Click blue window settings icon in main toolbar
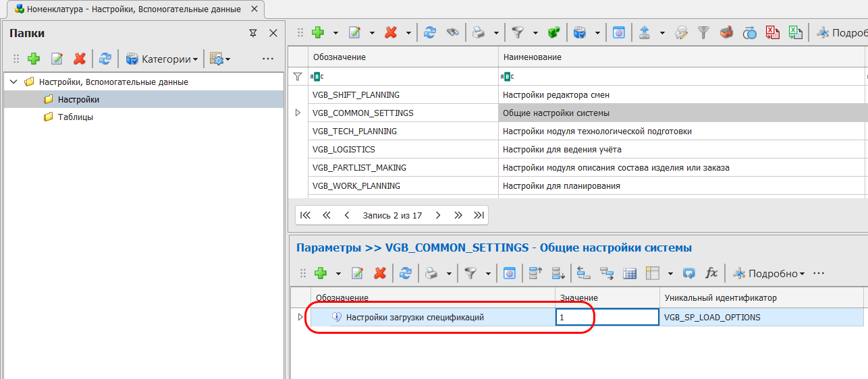 point(619,32)
